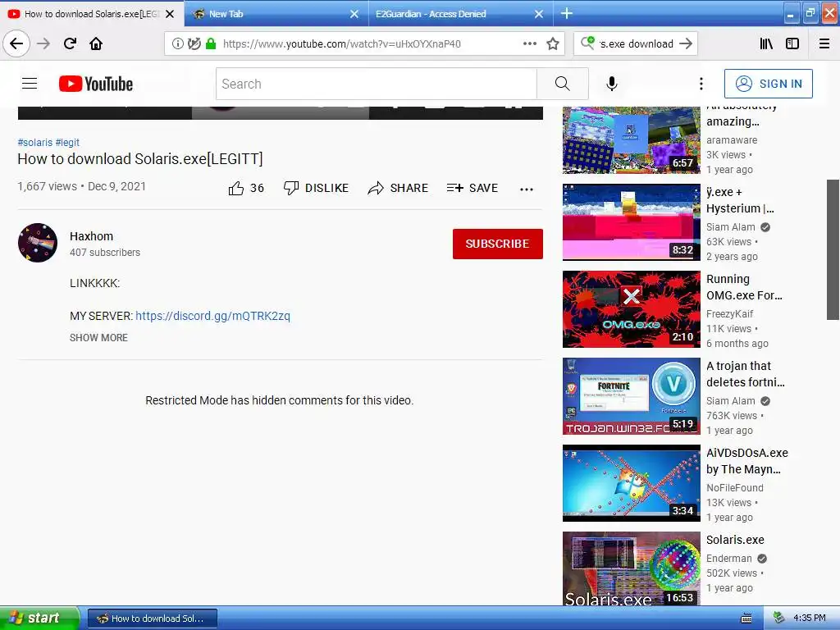Open Solaris.exe Enderman video thumbnail

631,568
